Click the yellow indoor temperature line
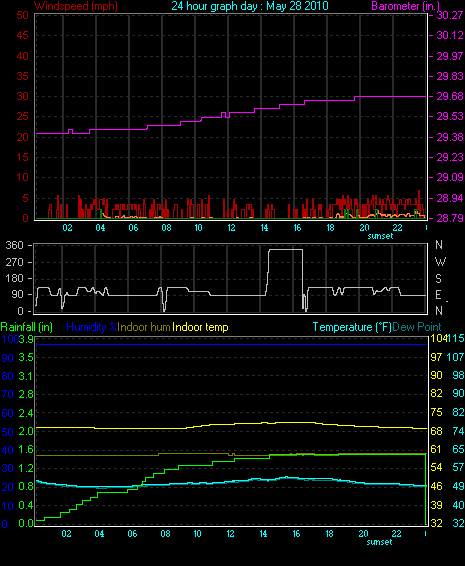Screen dimensions: 465x566 tap(231, 425)
